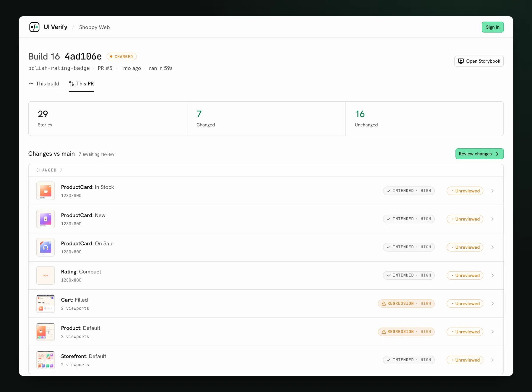Open the Shoppy Web project breadcrumb
Image resolution: width=532 pixels, height=392 pixels.
tap(94, 27)
